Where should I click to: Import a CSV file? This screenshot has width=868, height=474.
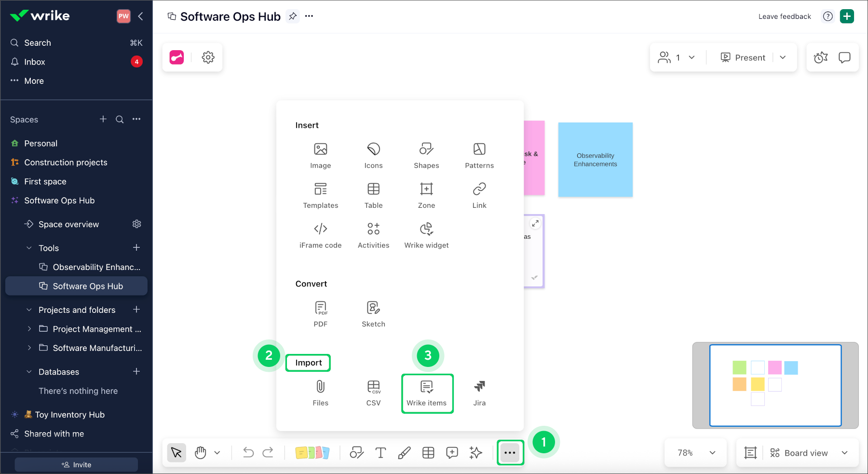tap(374, 393)
